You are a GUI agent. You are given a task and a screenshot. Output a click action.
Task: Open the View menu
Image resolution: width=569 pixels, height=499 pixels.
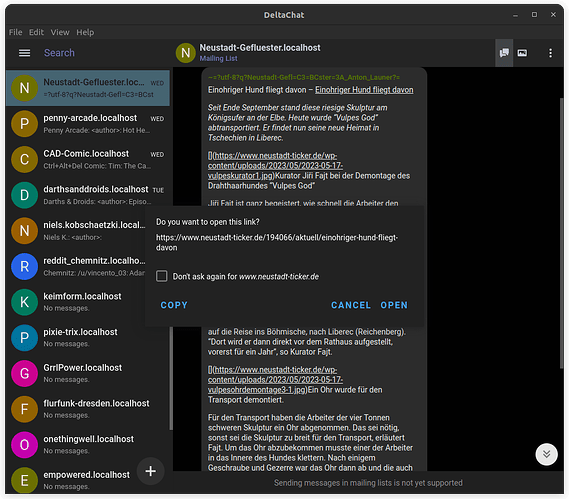[x=60, y=32]
